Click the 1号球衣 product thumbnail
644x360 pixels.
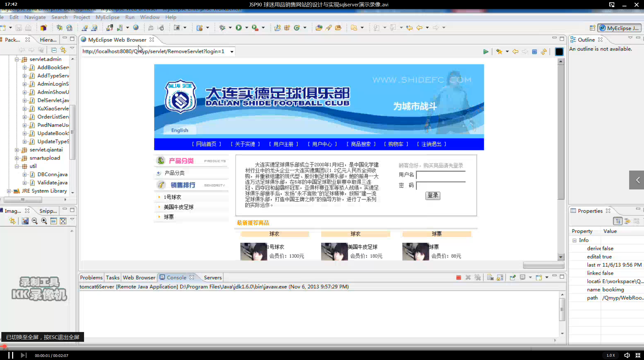(253, 251)
